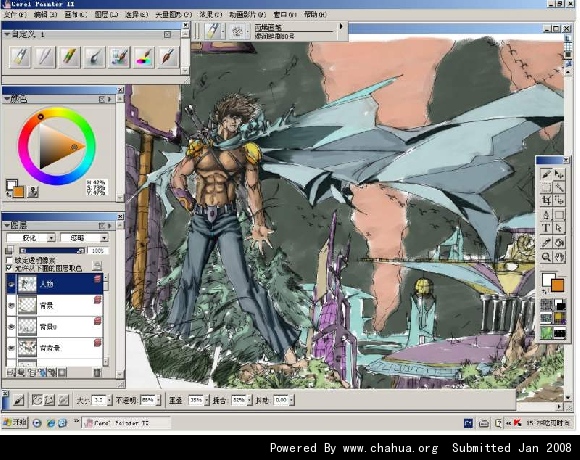Select freehand strokes icon in property bar
580x460 pixels.
[x=37, y=400]
